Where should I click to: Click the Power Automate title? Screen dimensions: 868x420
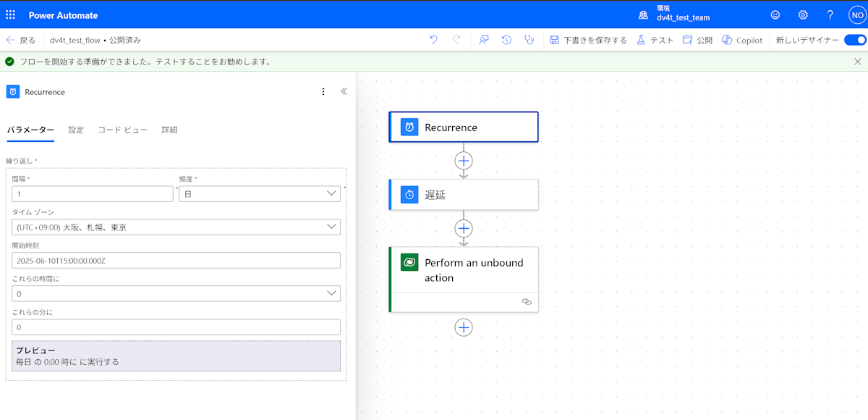(x=63, y=14)
